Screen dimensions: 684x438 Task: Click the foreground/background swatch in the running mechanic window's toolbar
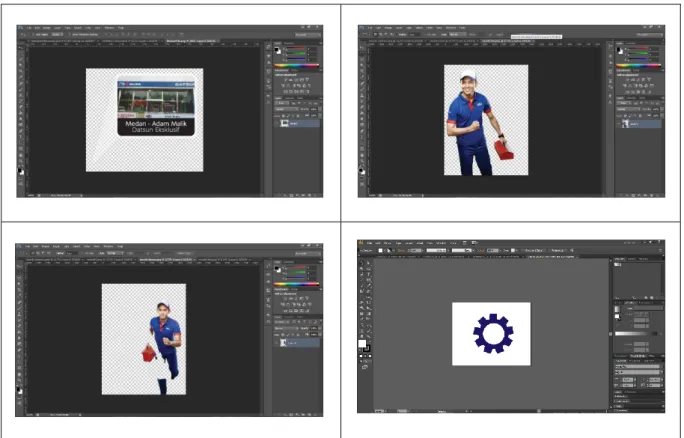[21, 390]
